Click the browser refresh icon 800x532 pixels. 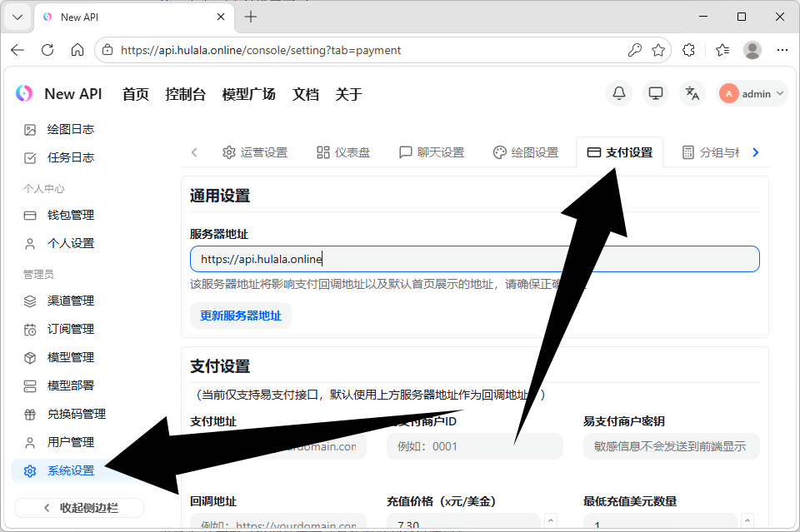click(x=47, y=50)
